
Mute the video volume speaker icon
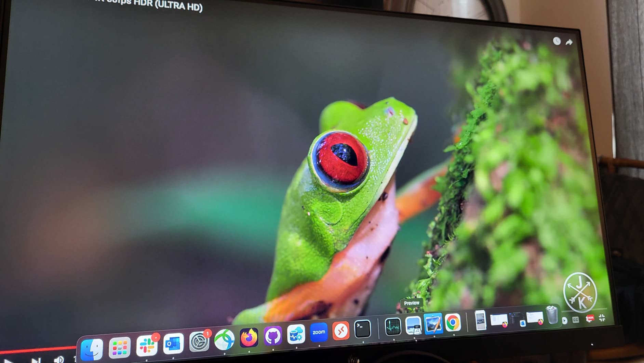pos(59,359)
